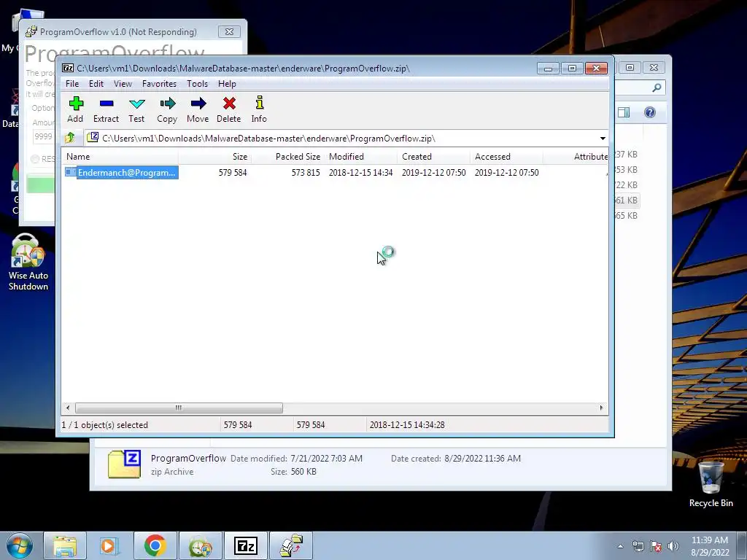Open the Help menu
The height and width of the screenshot is (560, 747).
coord(228,84)
